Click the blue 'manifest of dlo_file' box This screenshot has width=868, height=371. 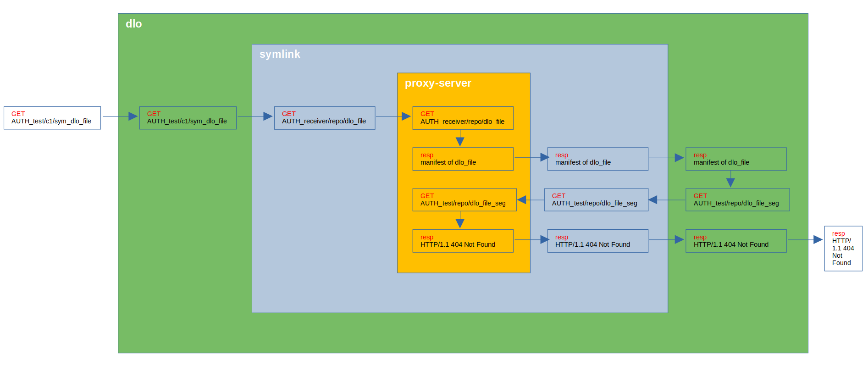(598, 159)
